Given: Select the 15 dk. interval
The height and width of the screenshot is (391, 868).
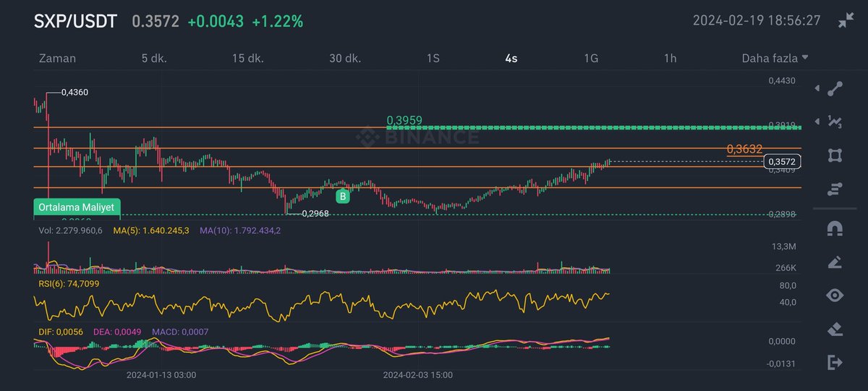Looking at the screenshot, I should point(250,58).
